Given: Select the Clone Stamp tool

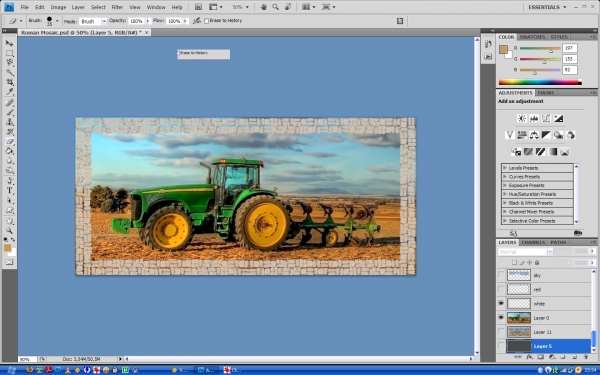Looking at the screenshot, I should pyautogui.click(x=9, y=122).
